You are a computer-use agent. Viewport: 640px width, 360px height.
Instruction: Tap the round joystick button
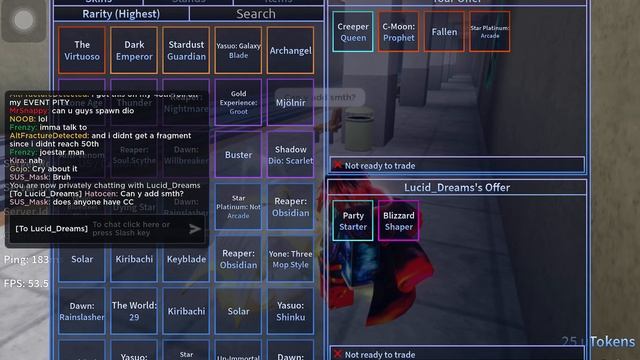[24, 20]
